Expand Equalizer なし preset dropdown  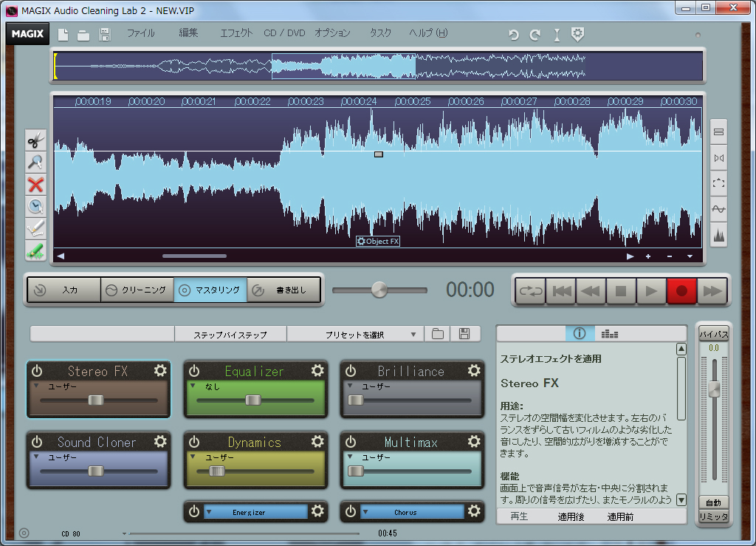[193, 386]
